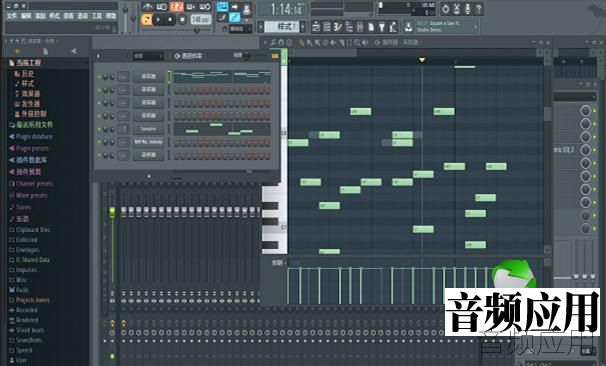The image size is (606, 366).
Task: Click the channel rack swing knob
Action: point(246,56)
